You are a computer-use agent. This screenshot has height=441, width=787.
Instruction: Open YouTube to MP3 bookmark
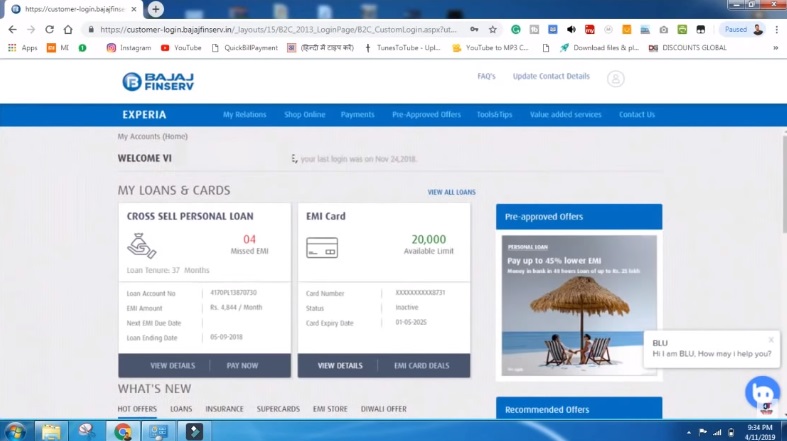coord(490,48)
